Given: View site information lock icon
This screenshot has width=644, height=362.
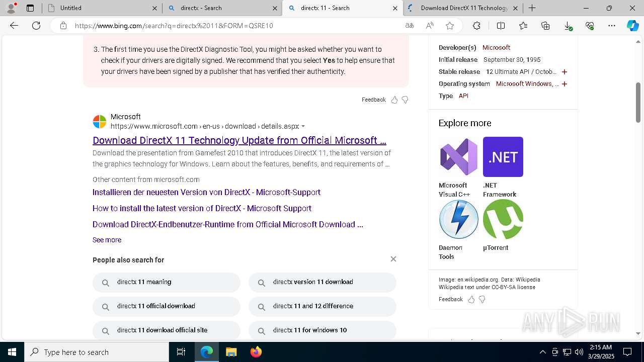Looking at the screenshot, I should click(x=63, y=26).
